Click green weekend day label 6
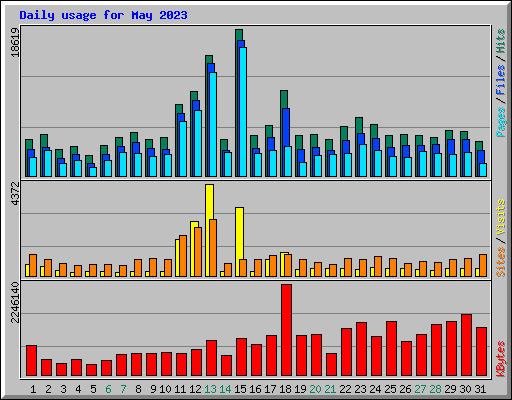The height and width of the screenshot is (400, 512). [108, 389]
